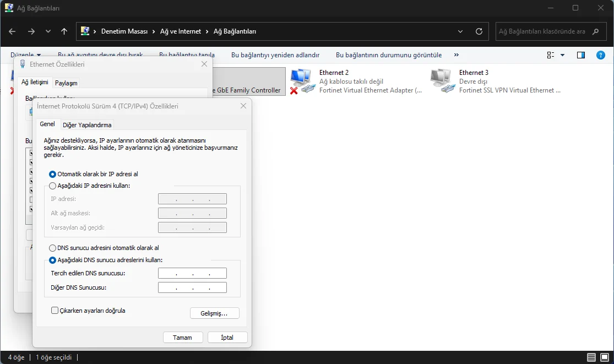Navigate to Denetim Masası breadcrumb
The image size is (614, 364).
coord(124,31)
